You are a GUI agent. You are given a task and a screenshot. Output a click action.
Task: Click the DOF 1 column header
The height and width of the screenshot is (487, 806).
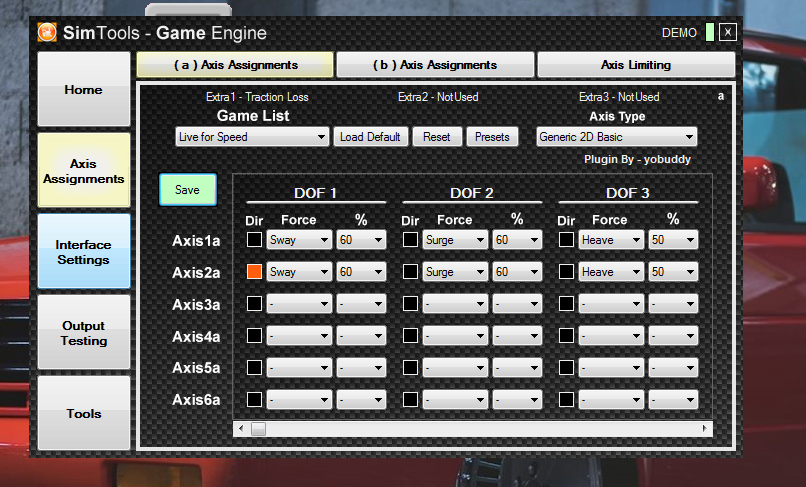pos(316,193)
